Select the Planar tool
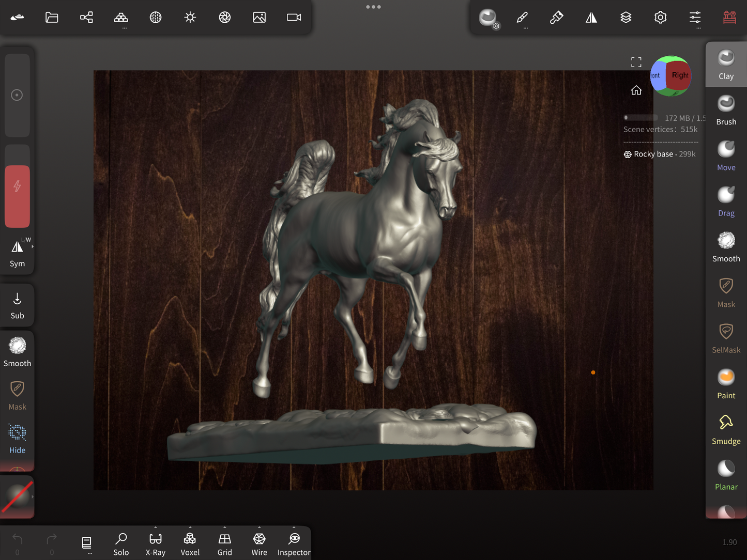Screen dimensions: 747x560 tap(726, 475)
